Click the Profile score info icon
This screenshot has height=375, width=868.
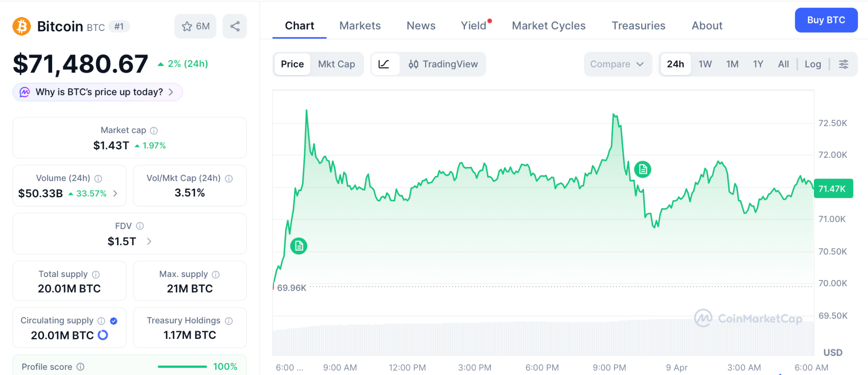click(x=81, y=367)
